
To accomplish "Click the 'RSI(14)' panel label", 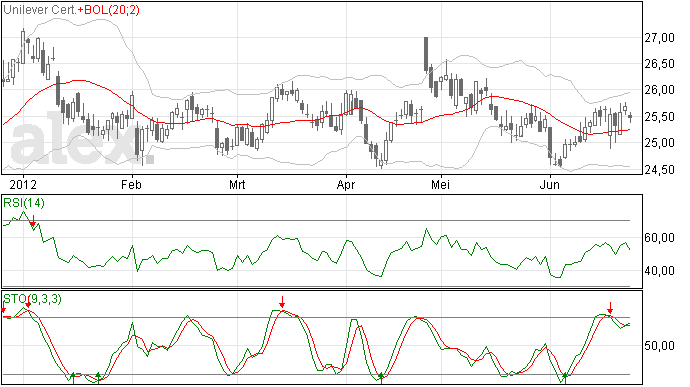I will coord(23,203).
